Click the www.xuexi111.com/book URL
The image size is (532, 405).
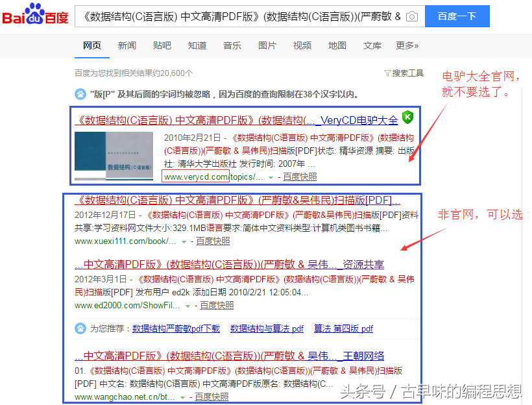pos(125,241)
